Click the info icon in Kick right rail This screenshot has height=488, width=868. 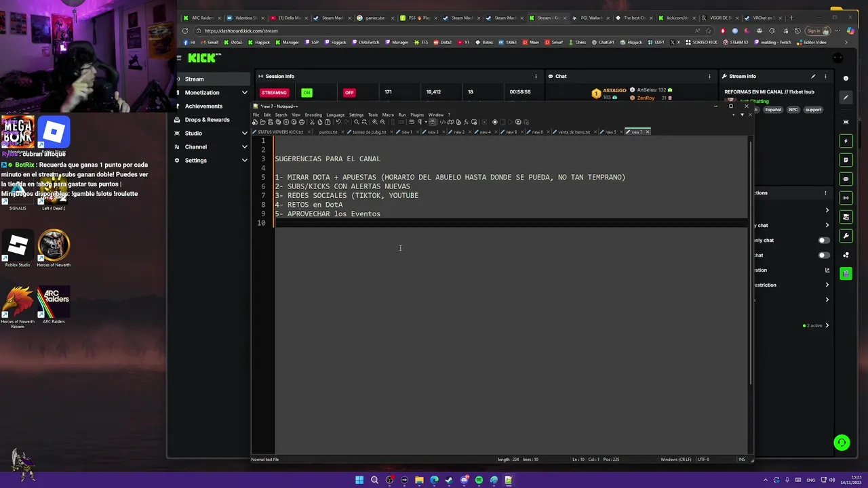[x=846, y=78]
